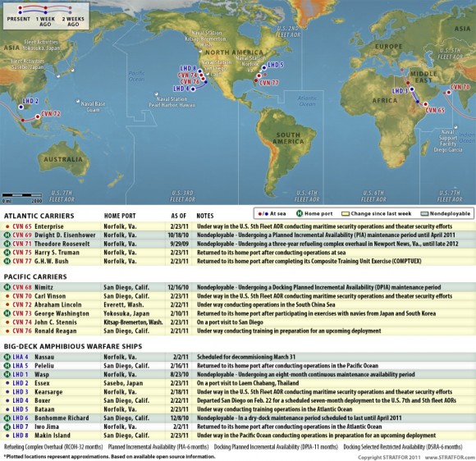Select the LHD 5 marker off Norfolk
The width and height of the screenshot is (476, 461).
coord(264,68)
